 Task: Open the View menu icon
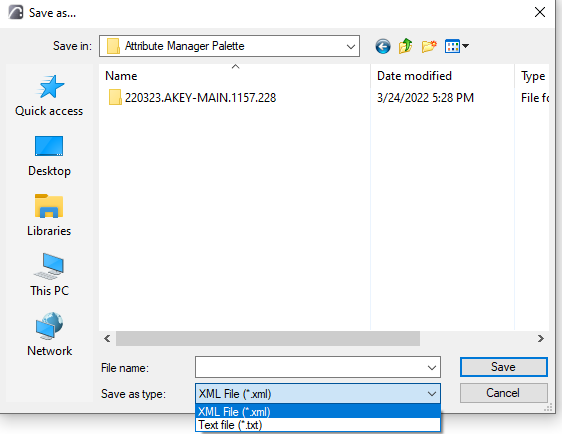456,46
